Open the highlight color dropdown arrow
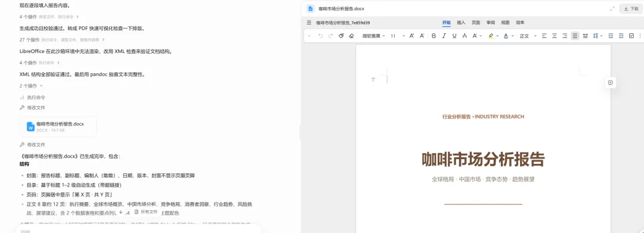 point(497,36)
